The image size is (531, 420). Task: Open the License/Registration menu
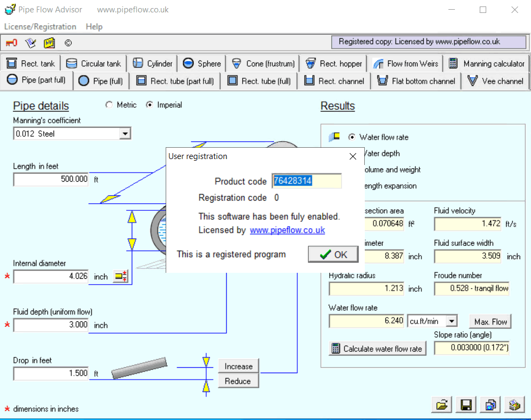click(x=40, y=26)
